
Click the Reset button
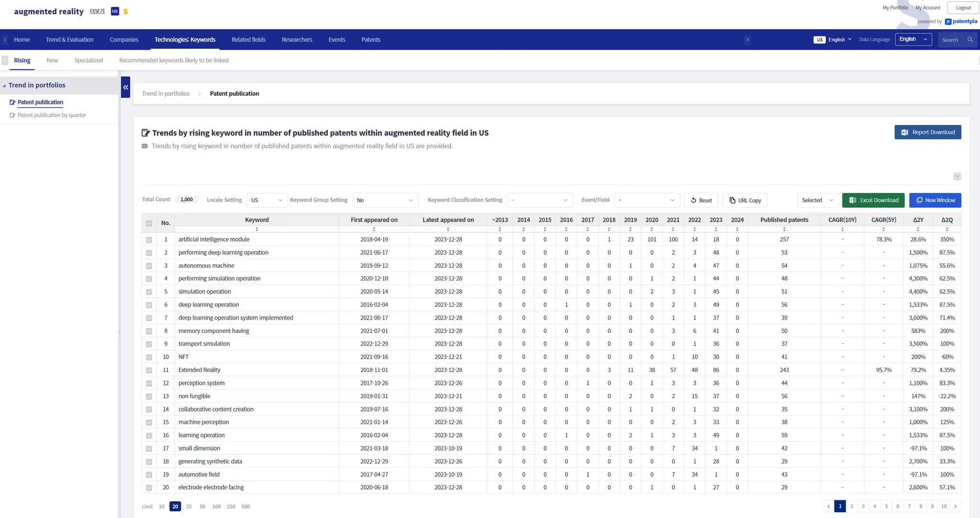pyautogui.click(x=701, y=200)
